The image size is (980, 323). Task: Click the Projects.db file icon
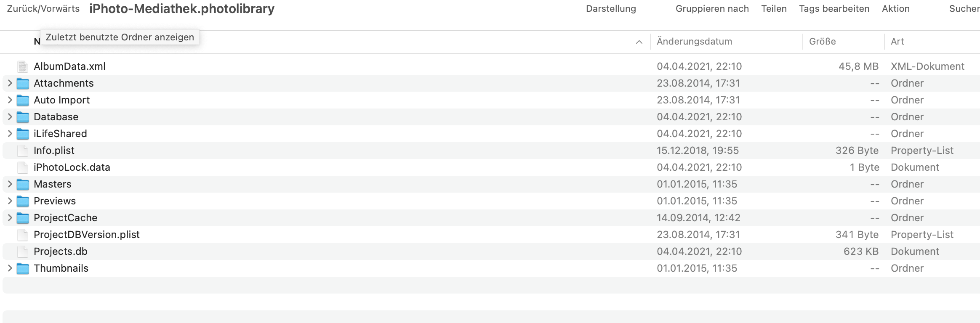(23, 252)
